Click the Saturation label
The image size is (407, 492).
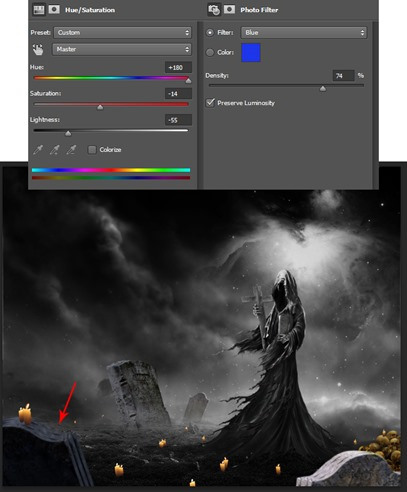click(45, 93)
